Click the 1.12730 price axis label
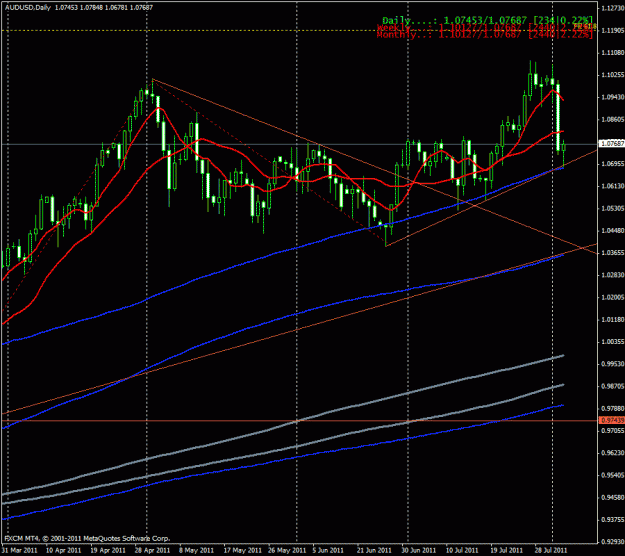The image size is (625, 556). pyautogui.click(x=613, y=8)
